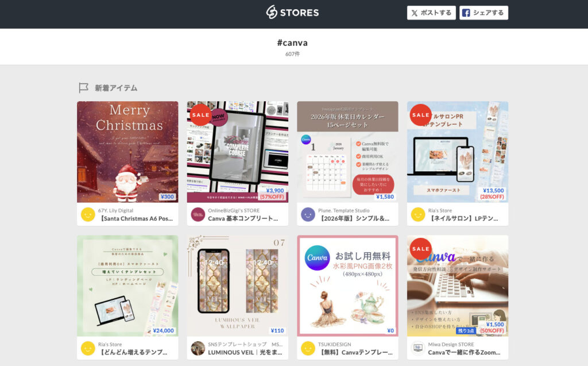This screenshot has height=366, width=588.
Task: Open the 【どんどん増えるテンプ... item title
Action: (x=133, y=352)
